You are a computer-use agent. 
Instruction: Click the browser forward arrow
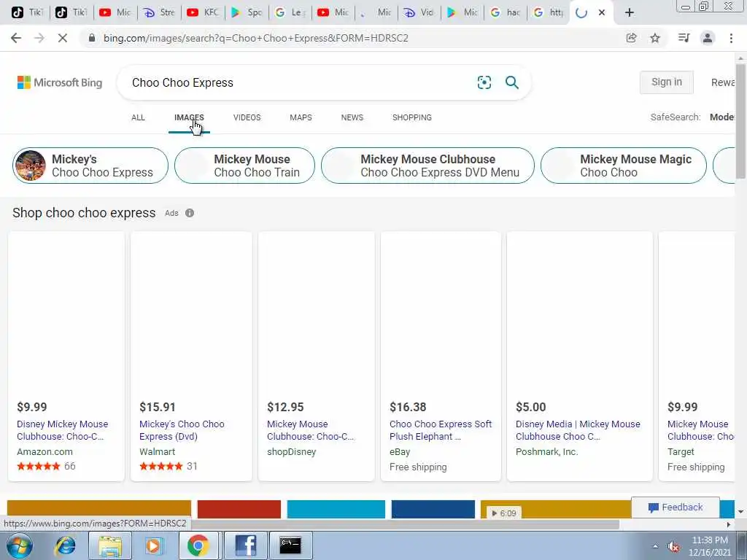click(39, 38)
